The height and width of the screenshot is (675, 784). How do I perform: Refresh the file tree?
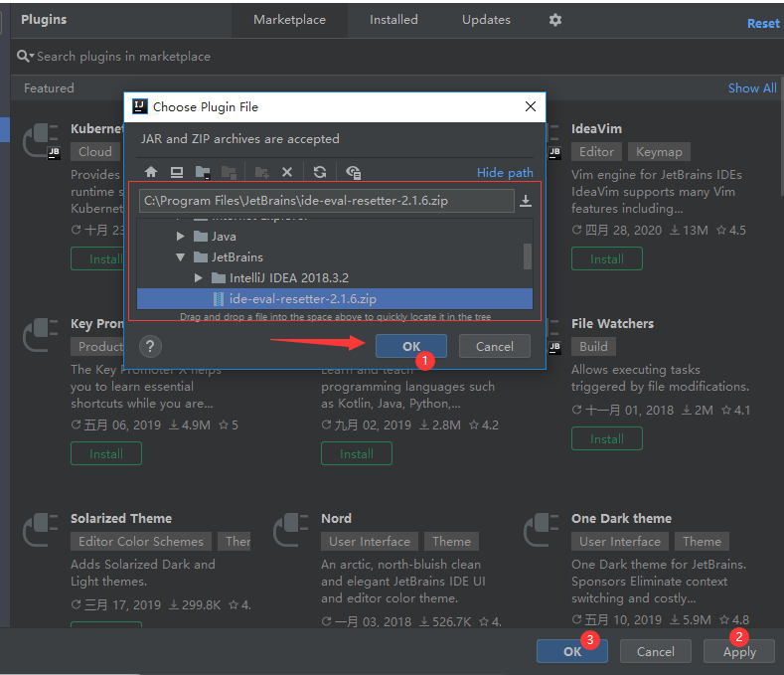[x=320, y=173]
